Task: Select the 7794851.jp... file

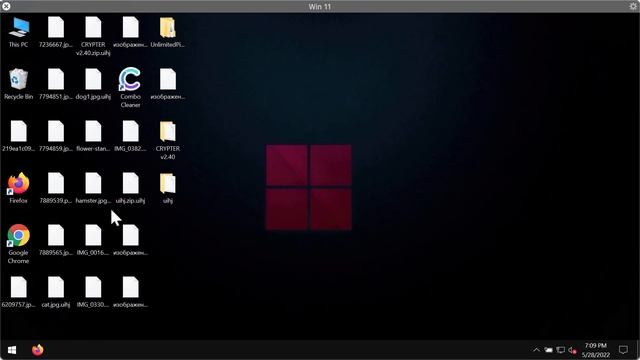Action: [x=56, y=84]
